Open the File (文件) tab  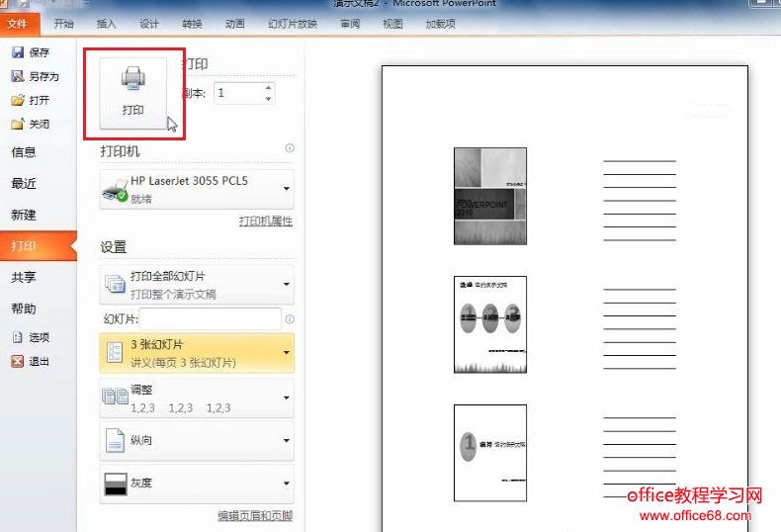(x=18, y=24)
